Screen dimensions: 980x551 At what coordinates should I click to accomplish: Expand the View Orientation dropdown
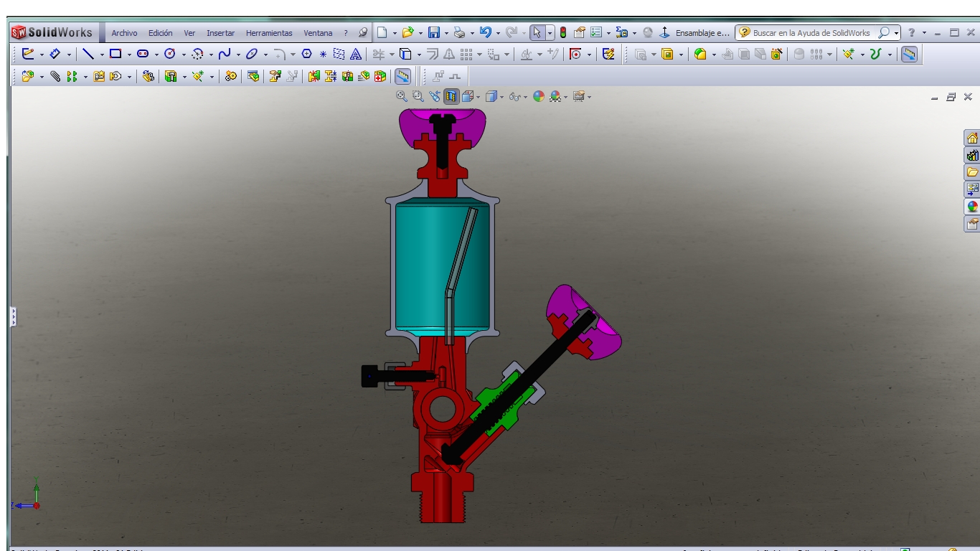point(479,97)
